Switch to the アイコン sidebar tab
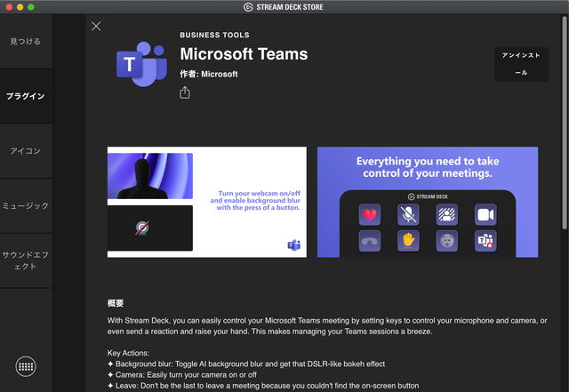 tap(26, 151)
